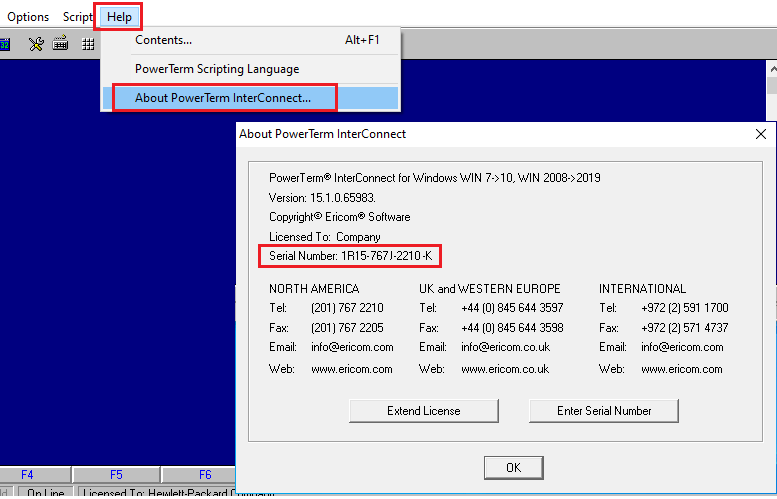Click the wrench setup toolbar icon
Image resolution: width=777 pixels, height=499 pixels.
(36, 44)
